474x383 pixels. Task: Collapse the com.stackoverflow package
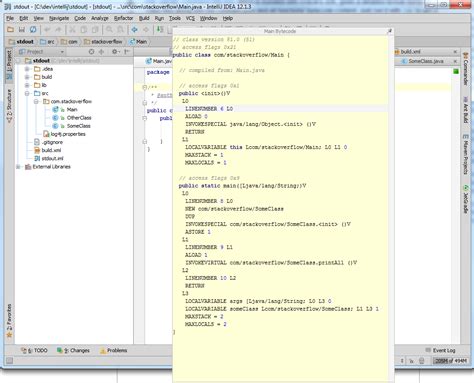point(36,101)
